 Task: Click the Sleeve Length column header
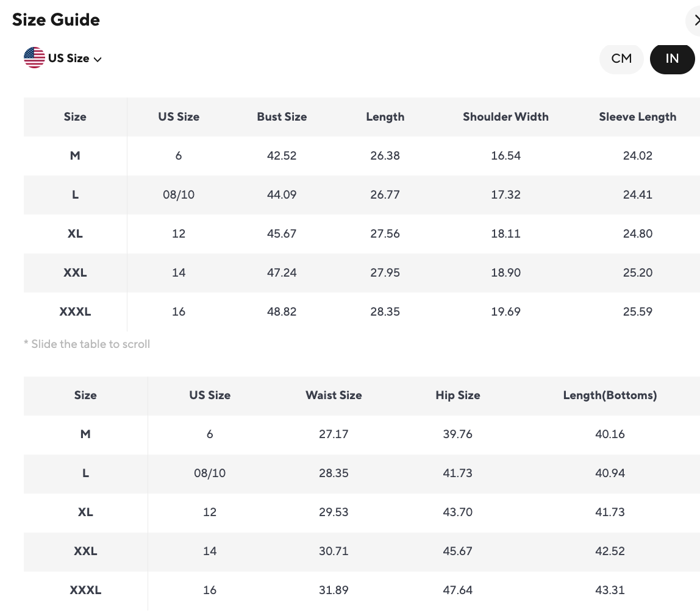(x=637, y=117)
